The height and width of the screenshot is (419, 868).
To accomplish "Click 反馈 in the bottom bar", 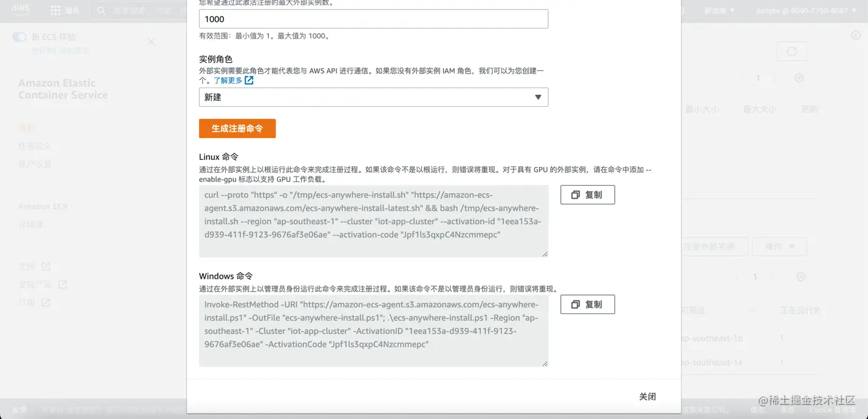I will click(19, 410).
